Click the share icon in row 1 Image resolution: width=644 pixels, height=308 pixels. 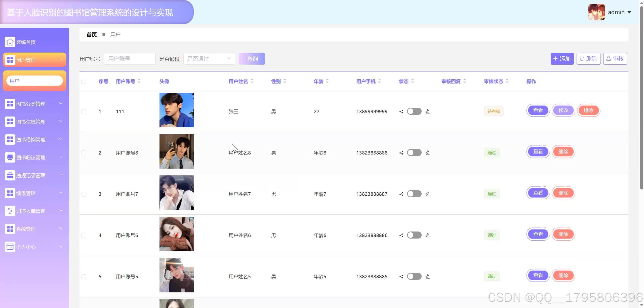click(x=401, y=111)
